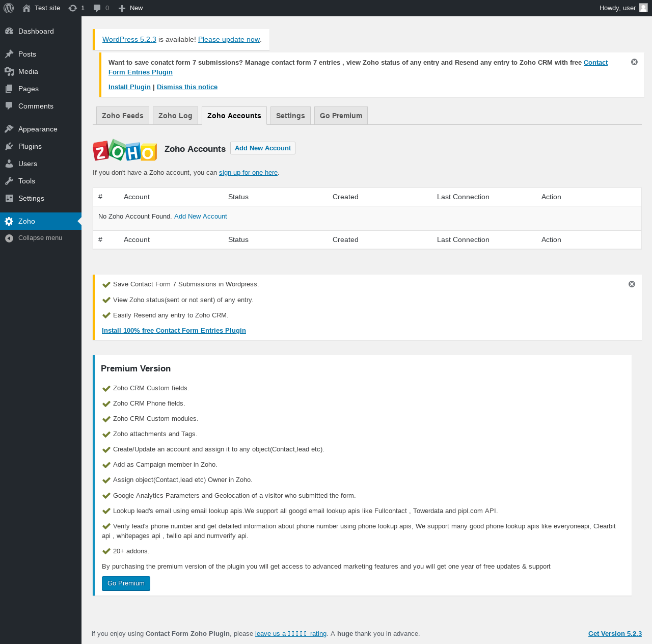Open the Plugins menu item
The height and width of the screenshot is (644, 652).
pos(41,146)
